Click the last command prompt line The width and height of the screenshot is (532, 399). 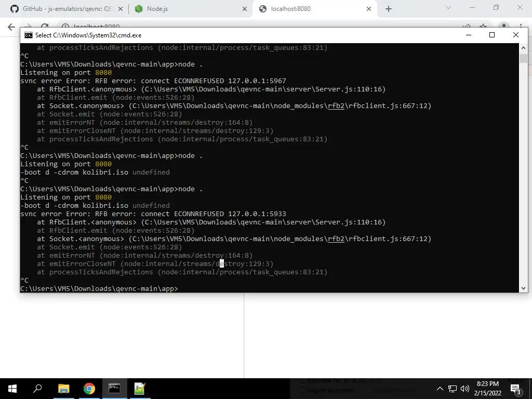click(99, 288)
